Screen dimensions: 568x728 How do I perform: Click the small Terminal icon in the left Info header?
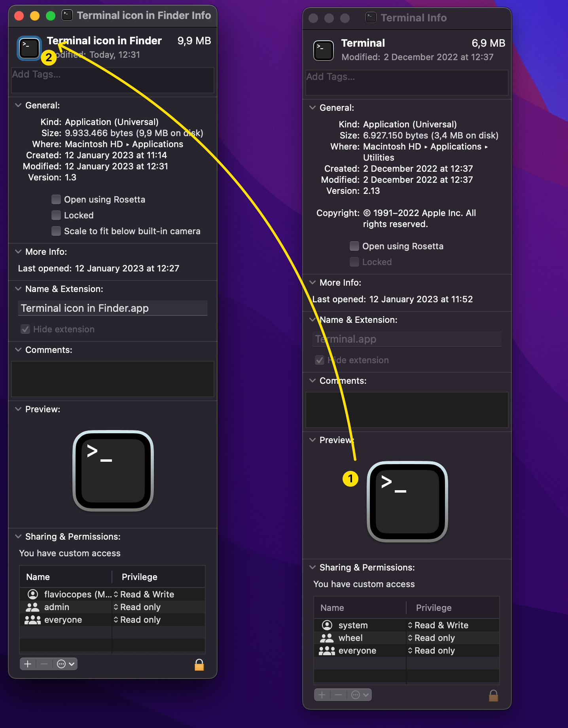coord(29,48)
